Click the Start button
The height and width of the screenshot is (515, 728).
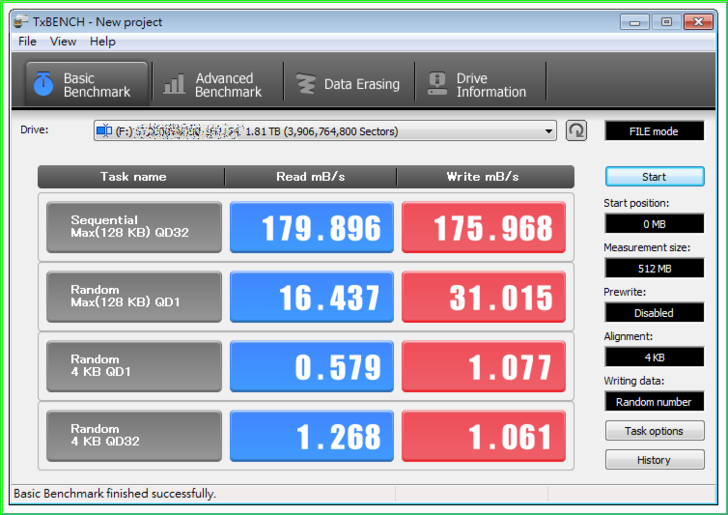point(654,177)
